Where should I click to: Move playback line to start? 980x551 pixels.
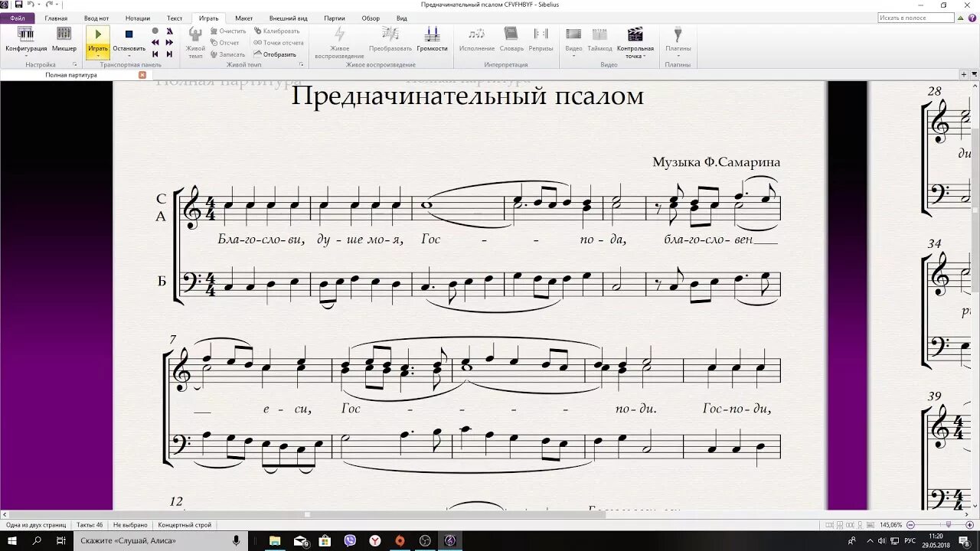(x=155, y=54)
